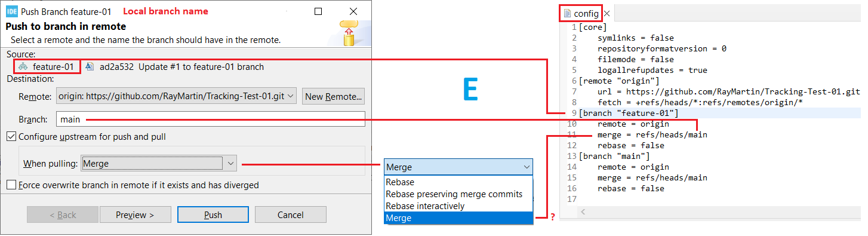Enable Force overwrite branch in remote
This screenshot has height=236, width=868.
point(11,185)
